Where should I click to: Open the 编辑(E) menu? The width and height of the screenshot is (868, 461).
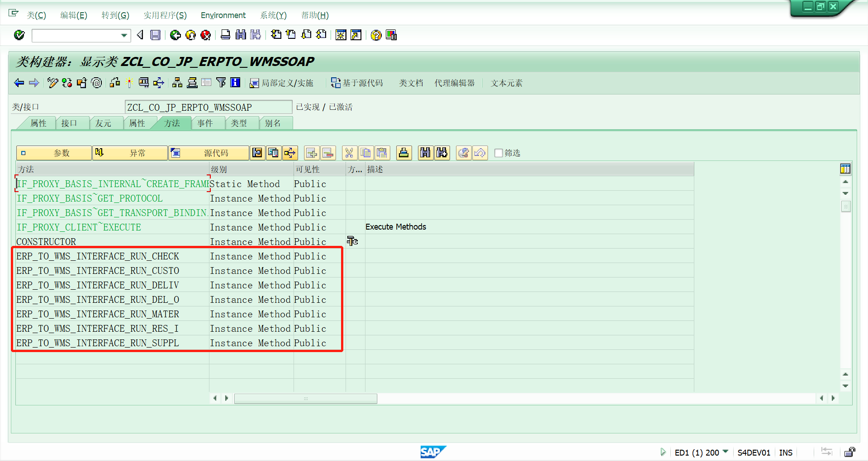tap(74, 15)
